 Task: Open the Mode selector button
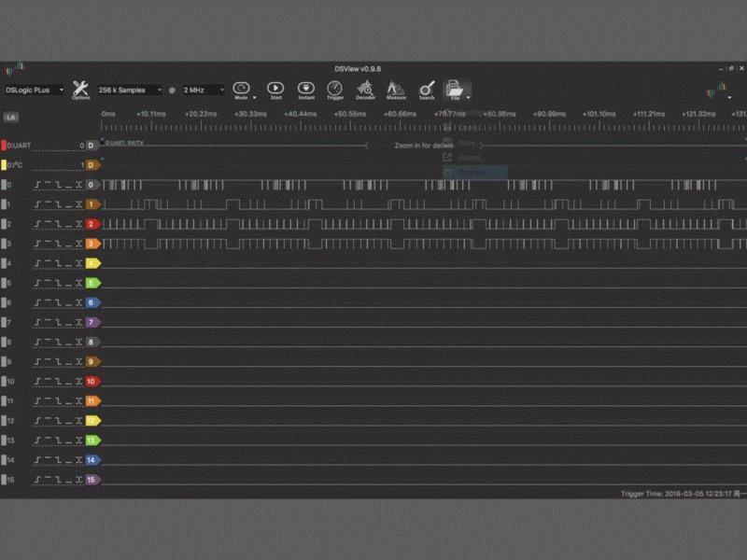click(242, 89)
